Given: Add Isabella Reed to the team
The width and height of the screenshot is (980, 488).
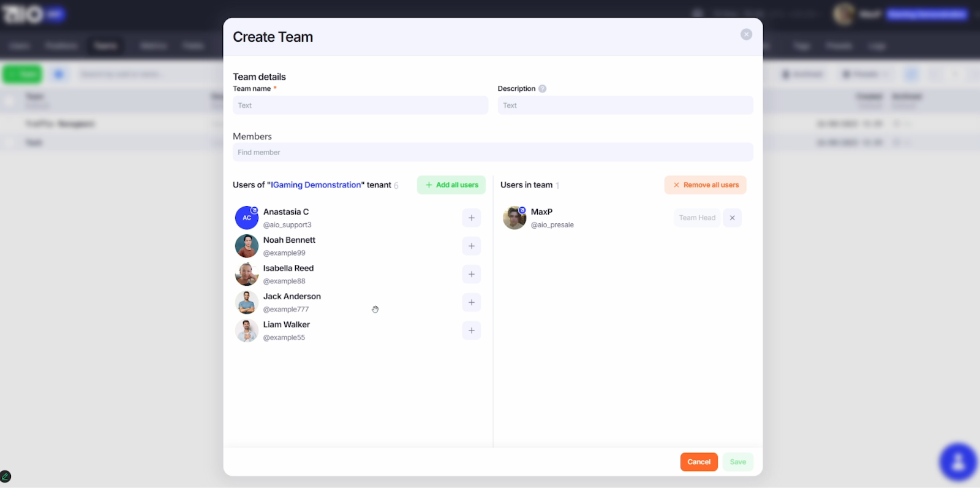Looking at the screenshot, I should tap(471, 274).
